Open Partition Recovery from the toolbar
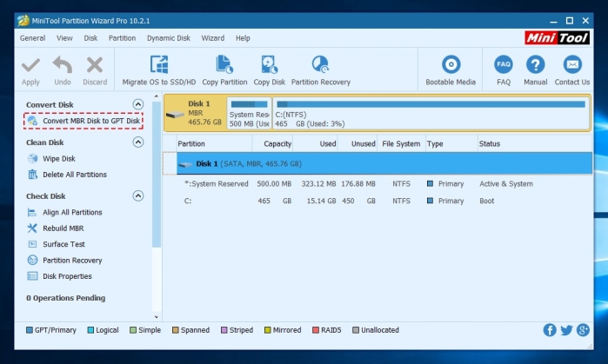Screen dimensions: 608x364 (321, 70)
